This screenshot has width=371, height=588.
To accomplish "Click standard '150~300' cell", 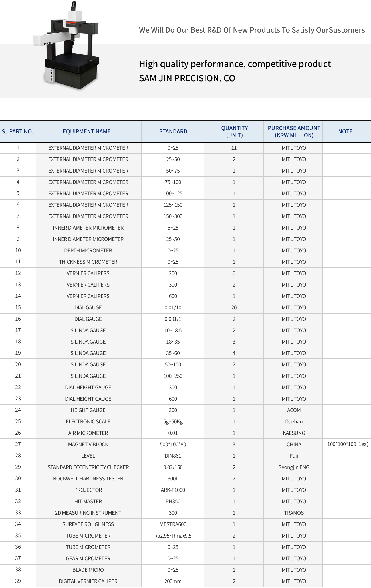I will [x=173, y=216].
